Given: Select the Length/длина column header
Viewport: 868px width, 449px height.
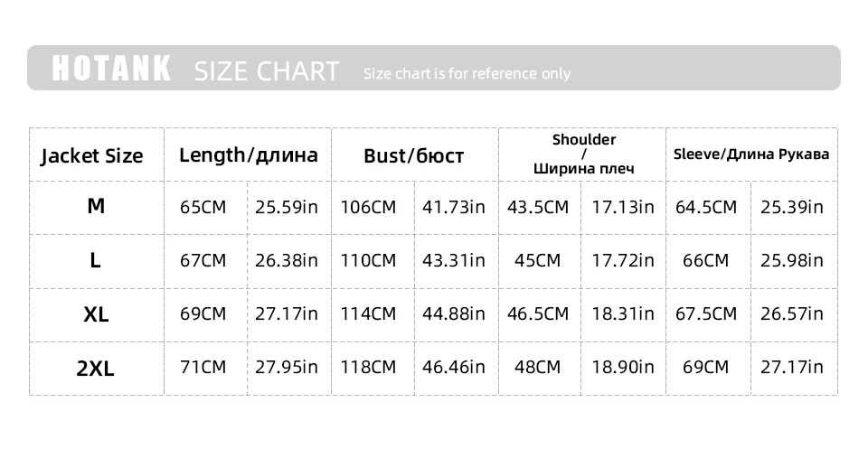Looking at the screenshot, I should [249, 154].
